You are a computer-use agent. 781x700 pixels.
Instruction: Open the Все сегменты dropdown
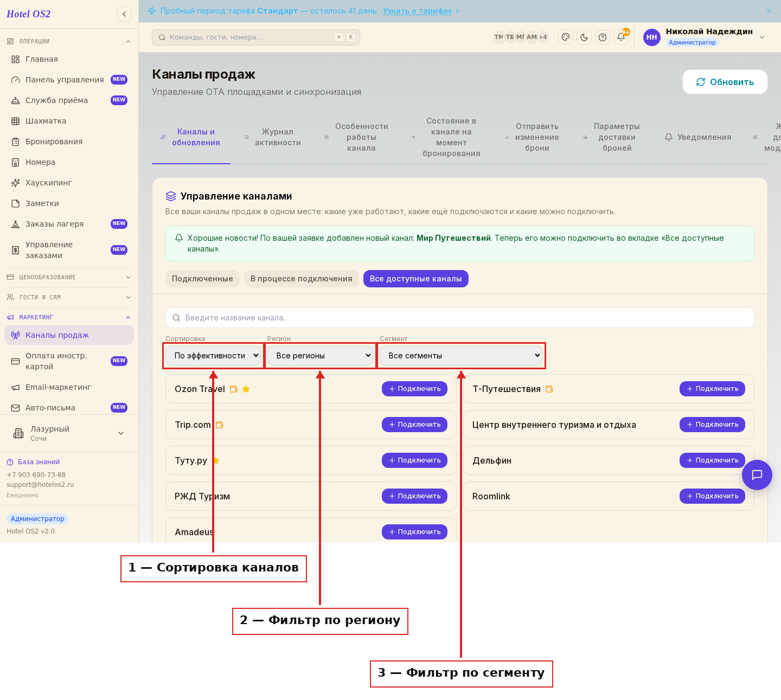[x=461, y=356]
